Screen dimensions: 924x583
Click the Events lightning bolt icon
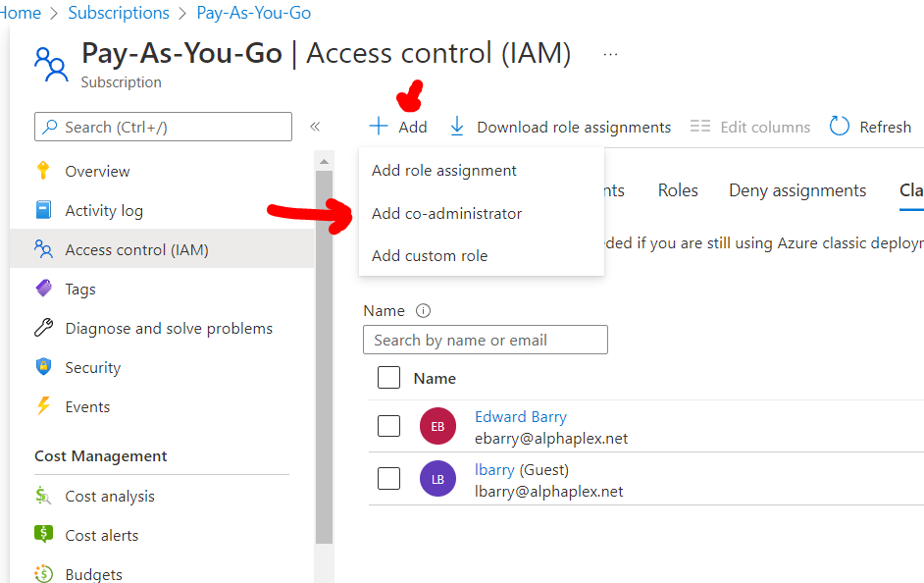click(x=43, y=406)
